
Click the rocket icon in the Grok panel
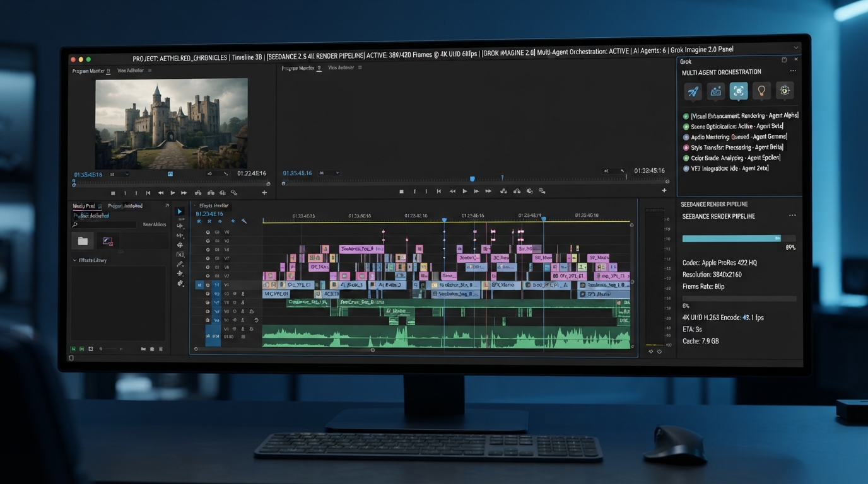[693, 91]
